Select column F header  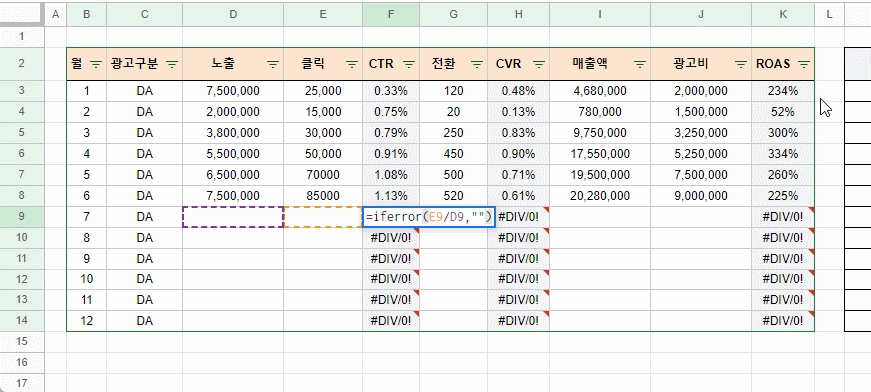[391, 15]
